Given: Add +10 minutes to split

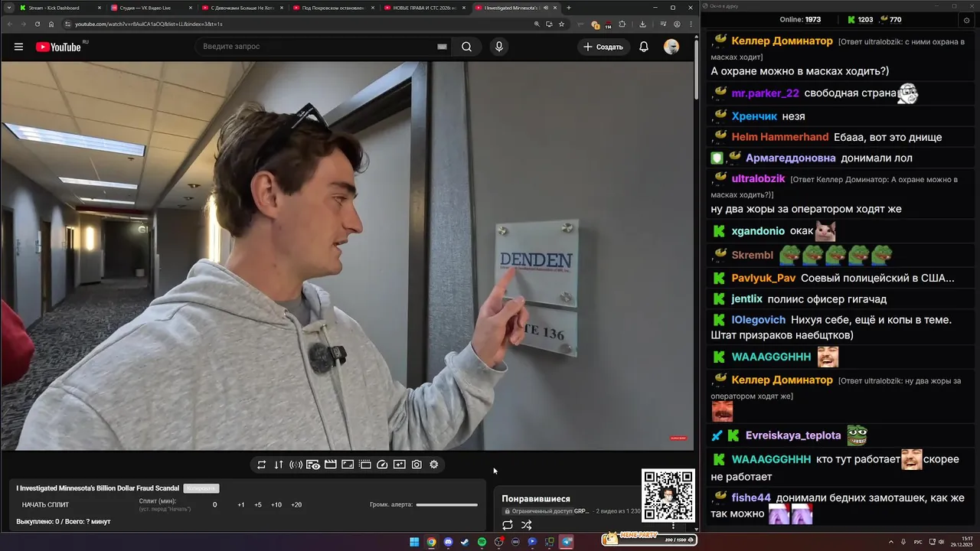Looking at the screenshot, I should click(276, 504).
